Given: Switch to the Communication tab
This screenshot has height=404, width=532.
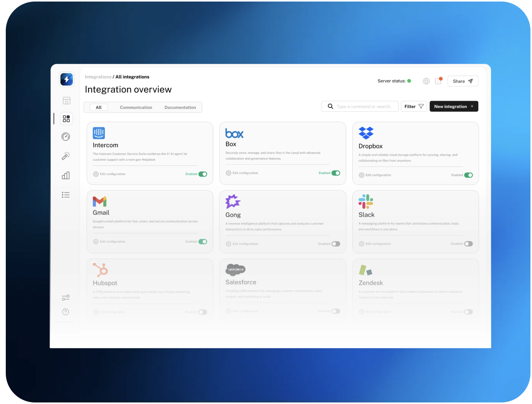Looking at the screenshot, I should click(136, 108).
